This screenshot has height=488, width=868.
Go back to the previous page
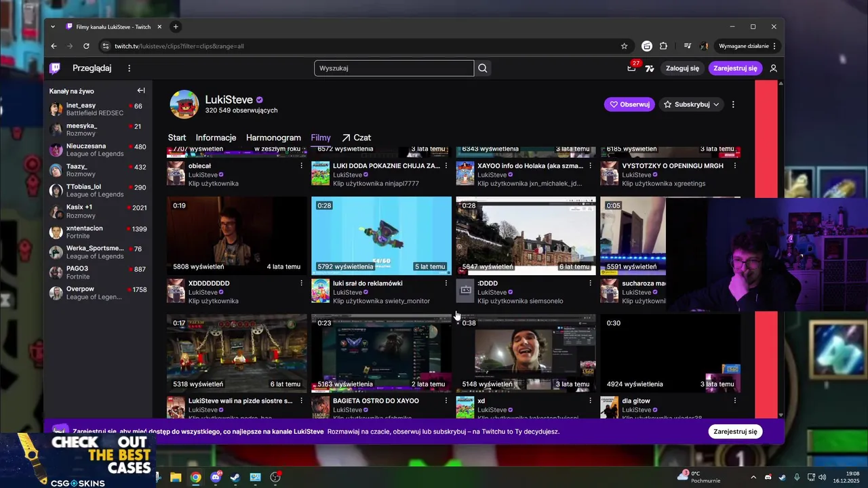(x=54, y=46)
